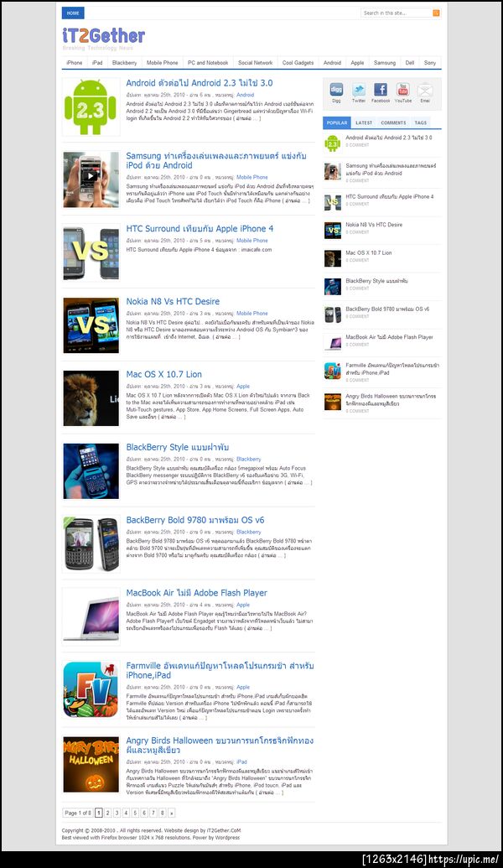The height and width of the screenshot is (868, 503).
Task: Open the Social Network menu item
Action: point(255,63)
